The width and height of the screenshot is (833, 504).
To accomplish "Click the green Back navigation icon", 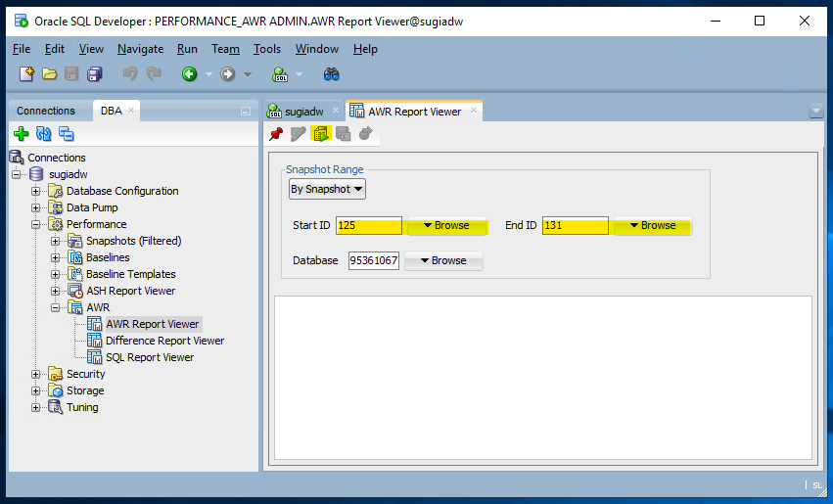I will point(190,73).
